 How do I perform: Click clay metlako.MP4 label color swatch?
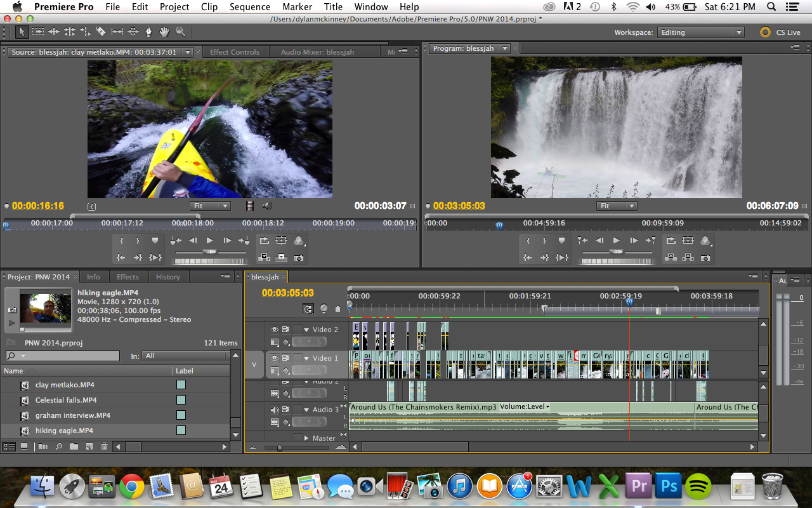[x=181, y=385]
